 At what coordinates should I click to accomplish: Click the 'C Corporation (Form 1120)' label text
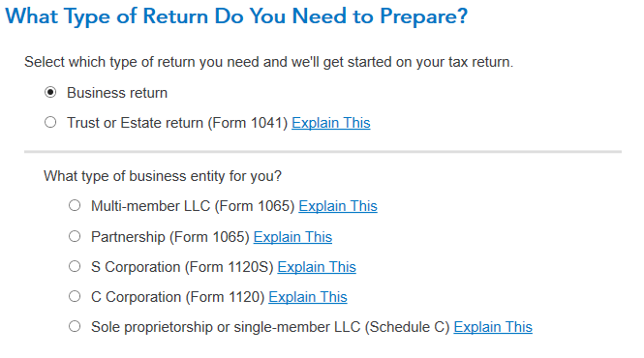[177, 297]
